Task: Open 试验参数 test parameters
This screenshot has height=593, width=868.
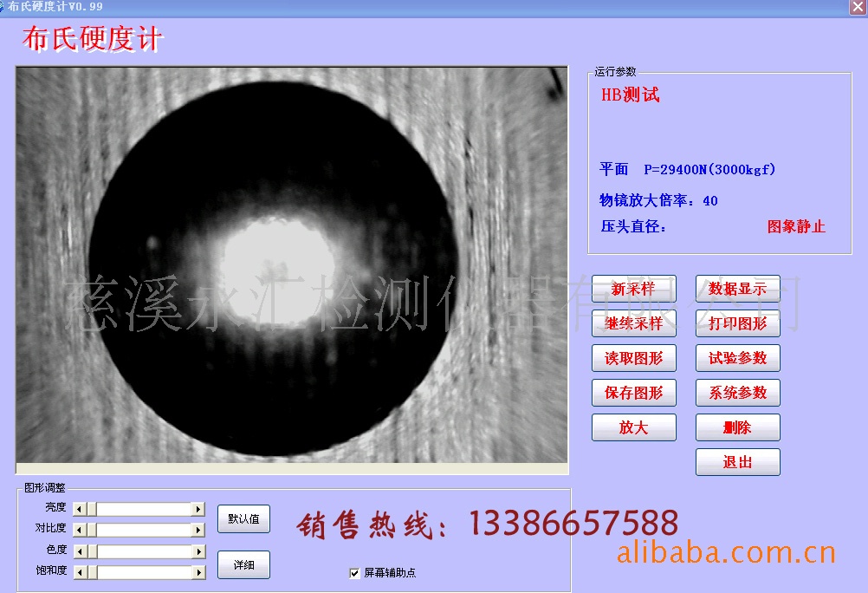Action: [737, 358]
